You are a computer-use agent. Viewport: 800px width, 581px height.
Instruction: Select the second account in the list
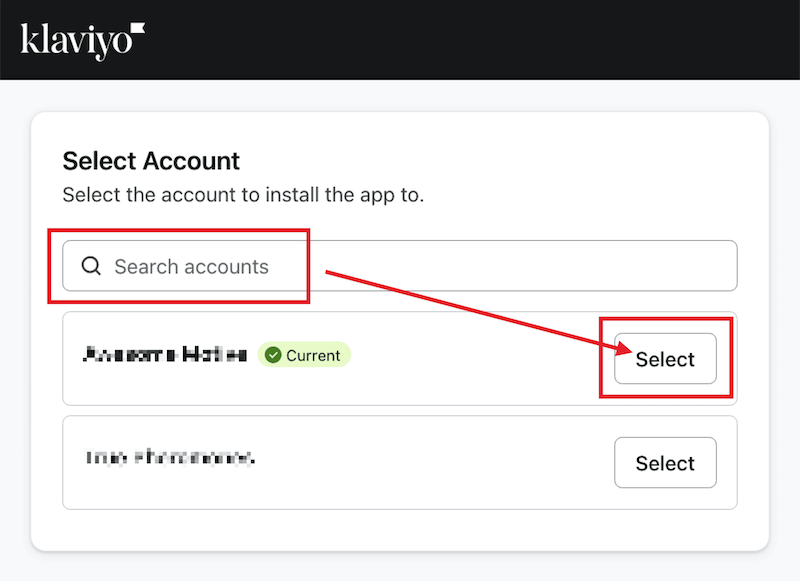665,463
